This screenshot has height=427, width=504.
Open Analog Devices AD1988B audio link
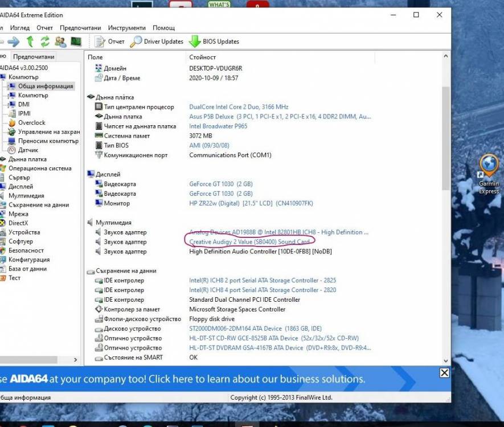(278, 232)
